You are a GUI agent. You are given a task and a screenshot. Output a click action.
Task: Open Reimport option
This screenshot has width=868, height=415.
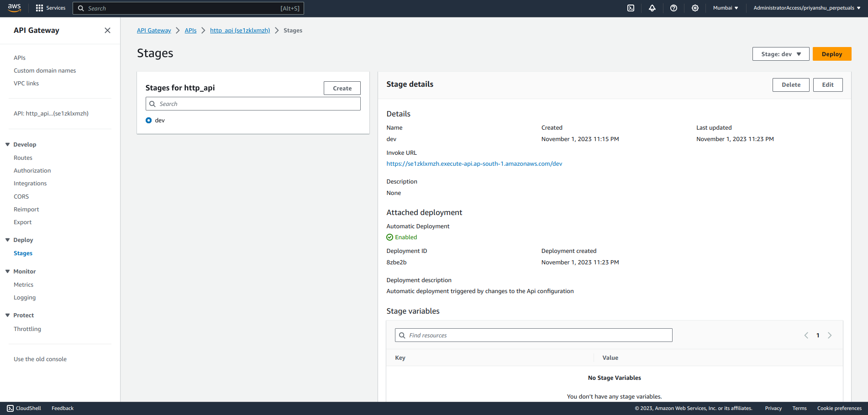pos(26,209)
